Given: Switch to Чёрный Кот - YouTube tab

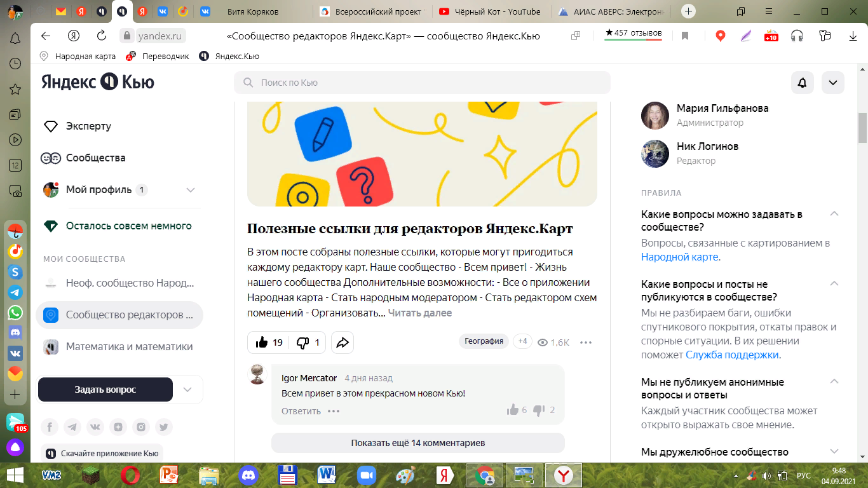Looking at the screenshot, I should point(489,11).
